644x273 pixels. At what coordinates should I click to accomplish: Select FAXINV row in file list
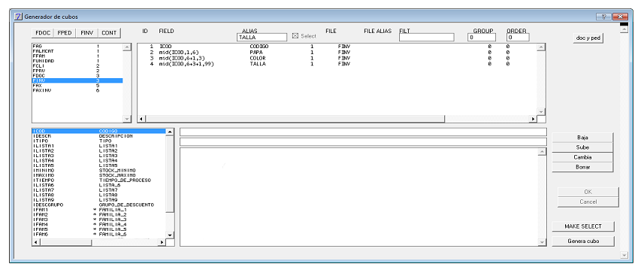77,90
